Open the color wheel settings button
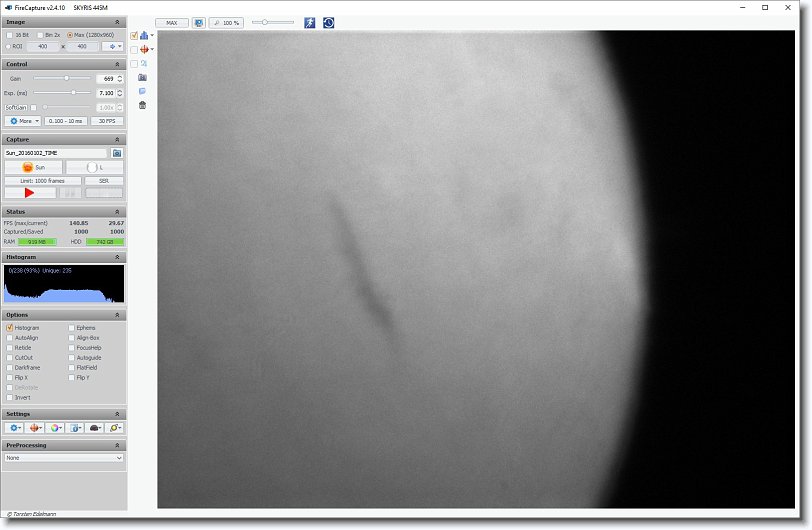The image size is (812, 530). 55,428
